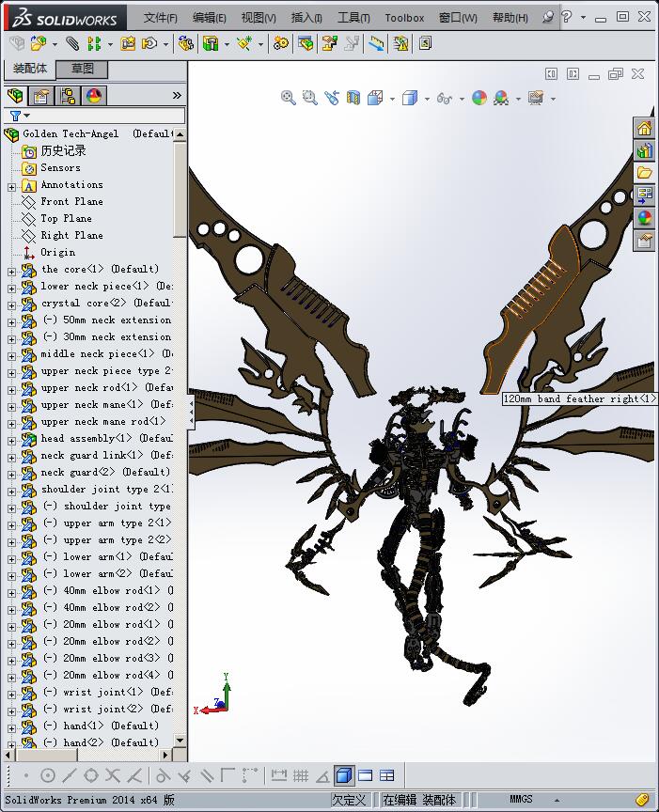659x812 pixels.
Task: Click the Apply Scene icon
Action: click(501, 98)
